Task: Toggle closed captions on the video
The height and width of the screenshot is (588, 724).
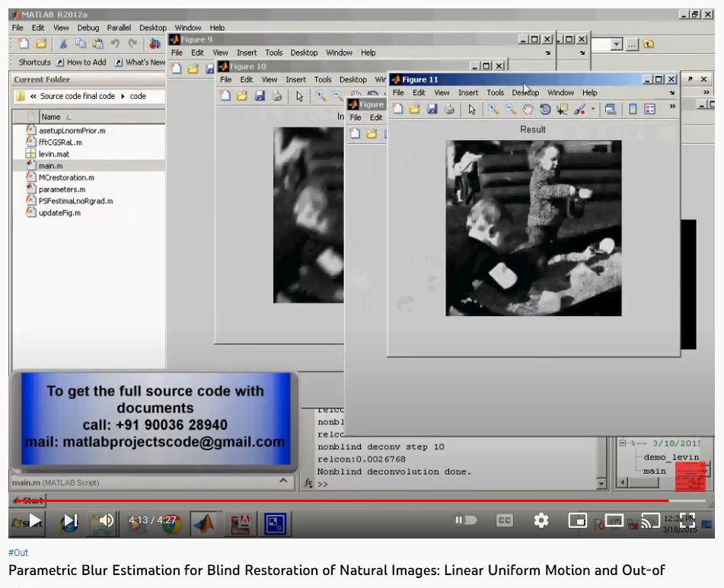Action: click(x=504, y=520)
